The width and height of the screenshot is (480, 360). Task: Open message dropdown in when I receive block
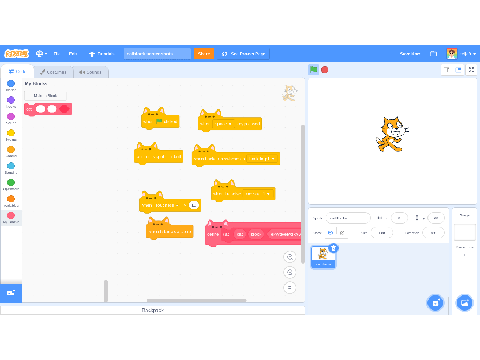(257, 194)
